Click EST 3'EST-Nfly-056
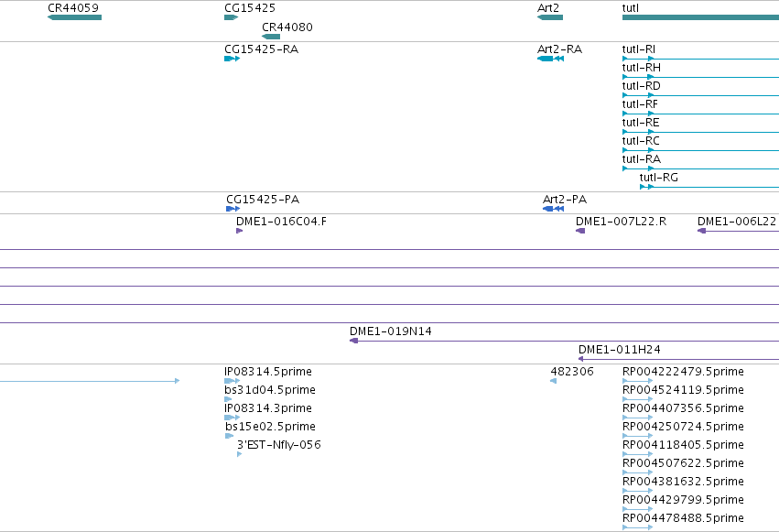The image size is (779, 532). click(x=240, y=454)
